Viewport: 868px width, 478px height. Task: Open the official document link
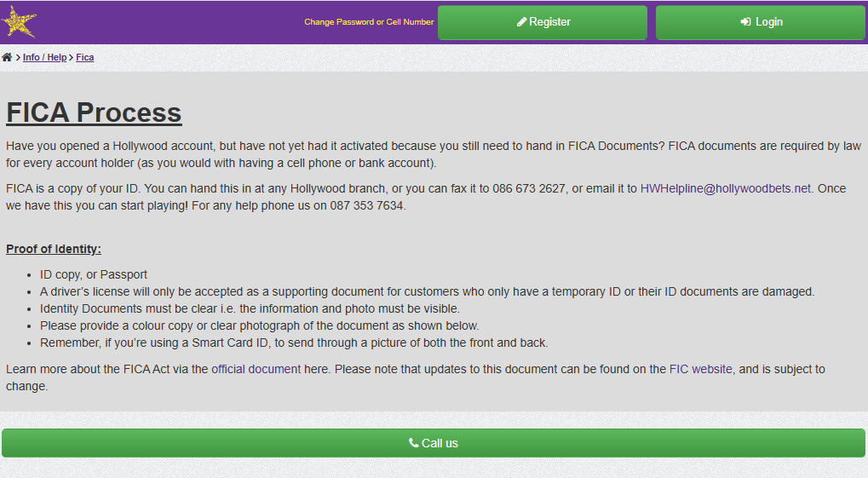pos(256,369)
